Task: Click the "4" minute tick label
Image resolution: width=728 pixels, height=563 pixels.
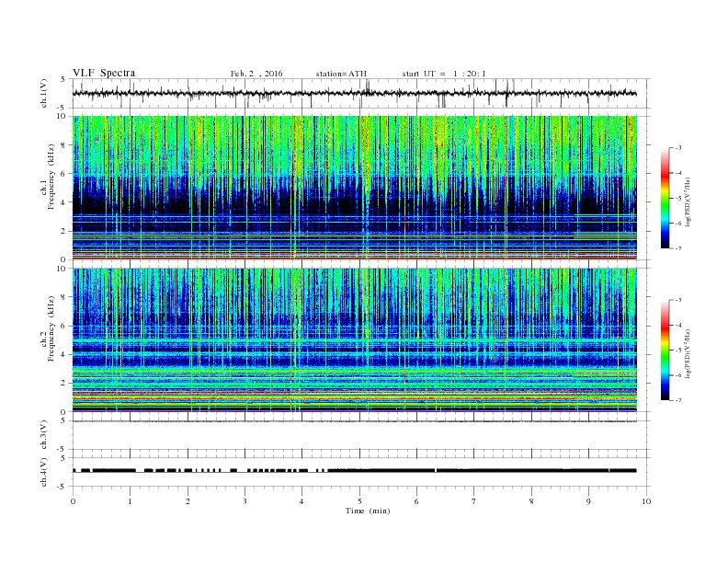Action: 301,501
